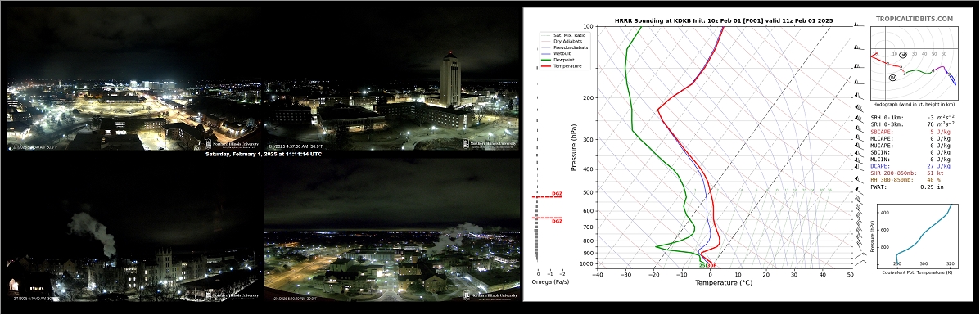
Task: Click the Wetbulb legend entry
Action: click(x=558, y=54)
